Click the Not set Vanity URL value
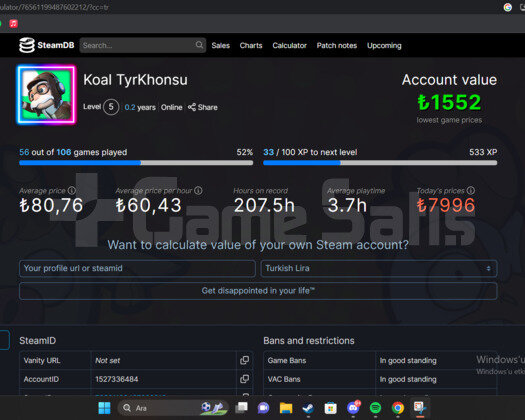The image size is (525, 420). (107, 360)
